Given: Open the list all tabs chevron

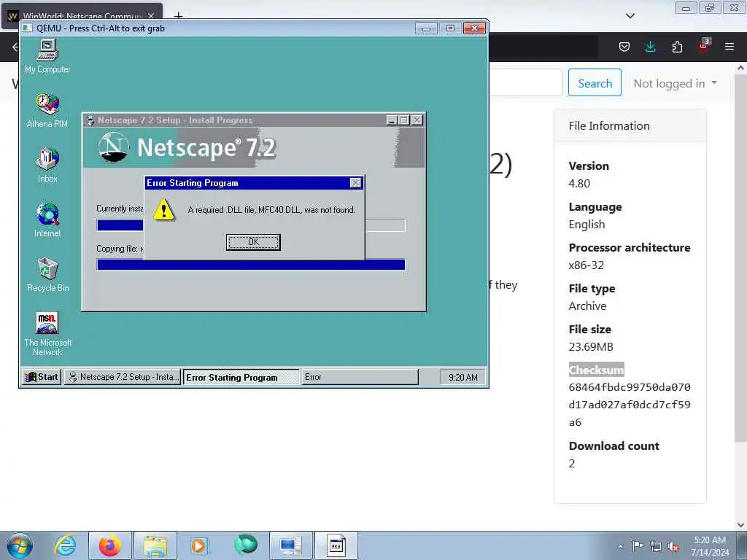Looking at the screenshot, I should (630, 16).
